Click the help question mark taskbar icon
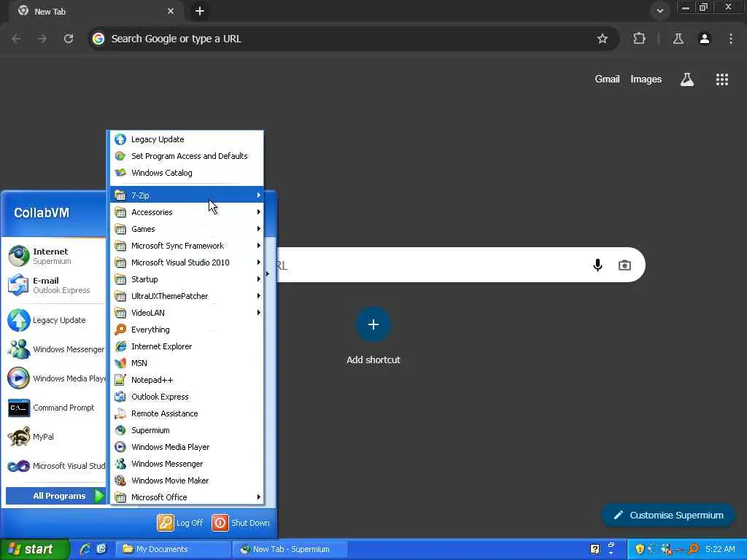747x560 pixels. (595, 549)
